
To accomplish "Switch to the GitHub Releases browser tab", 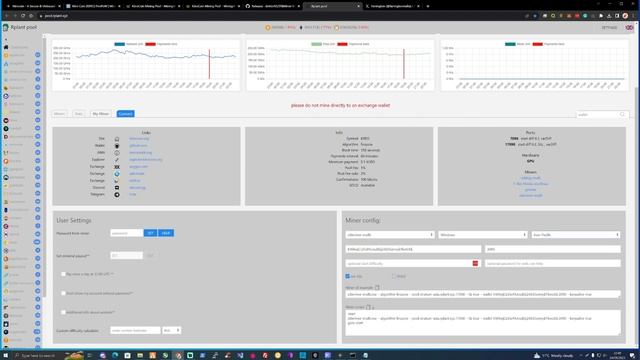I will click(x=273, y=6).
